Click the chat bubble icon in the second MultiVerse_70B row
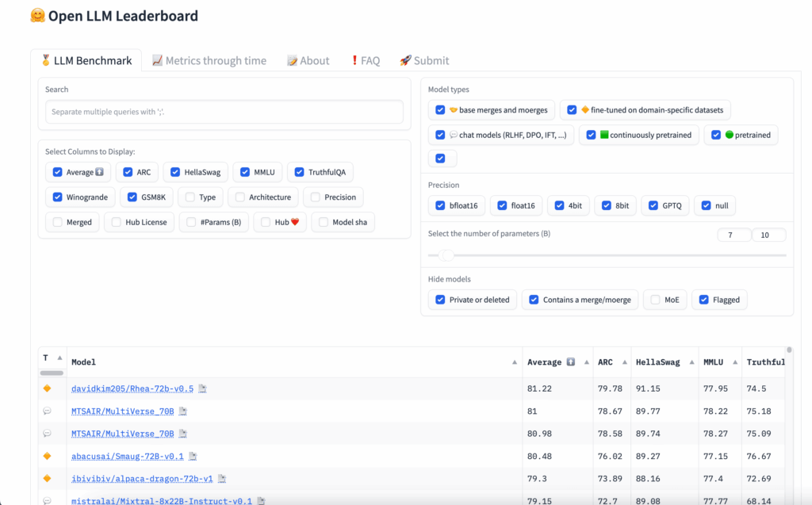 pos(47,434)
